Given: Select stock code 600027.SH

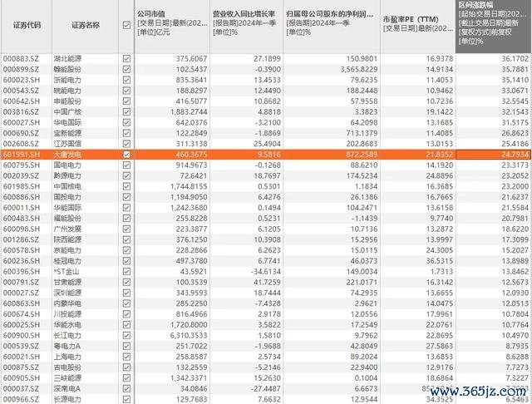Looking at the screenshot, I should [22, 122].
